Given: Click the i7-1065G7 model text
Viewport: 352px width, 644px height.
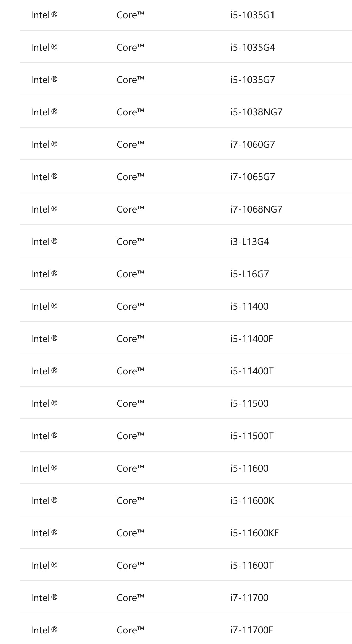Looking at the screenshot, I should [x=252, y=177].
